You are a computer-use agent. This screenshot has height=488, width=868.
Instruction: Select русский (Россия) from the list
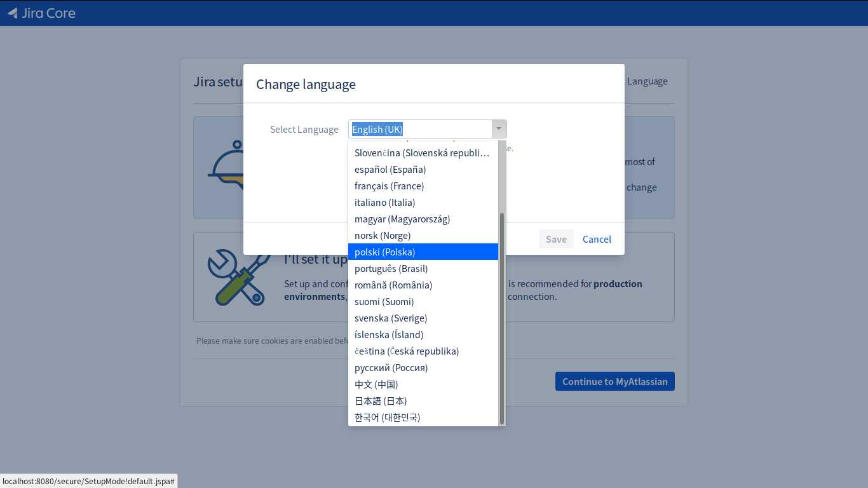tap(423, 367)
